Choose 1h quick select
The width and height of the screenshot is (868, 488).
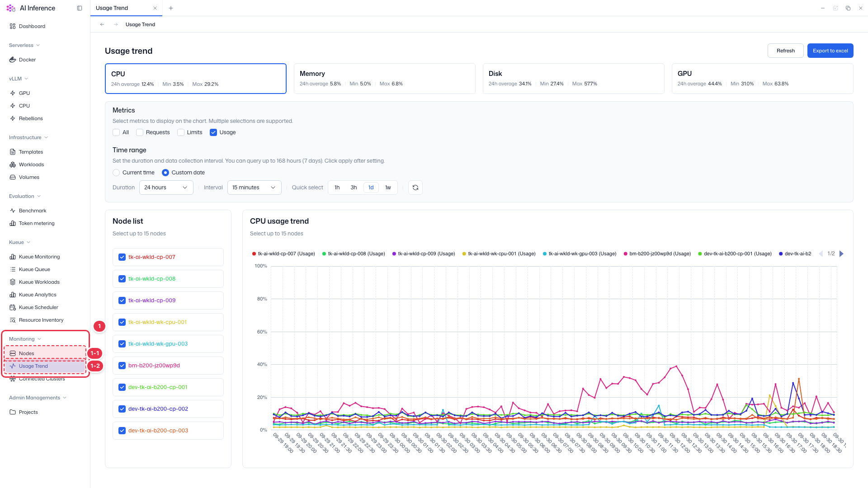point(337,188)
